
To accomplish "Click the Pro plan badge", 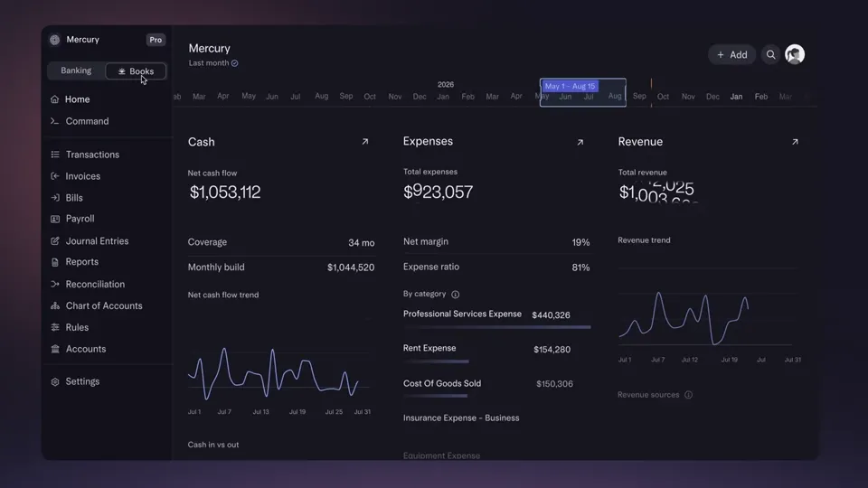I will [156, 40].
